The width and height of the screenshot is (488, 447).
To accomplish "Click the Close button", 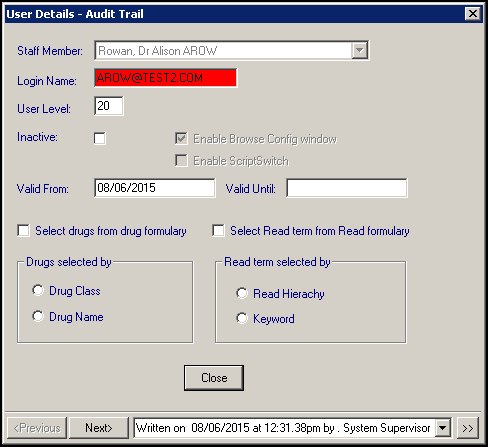I will click(214, 378).
